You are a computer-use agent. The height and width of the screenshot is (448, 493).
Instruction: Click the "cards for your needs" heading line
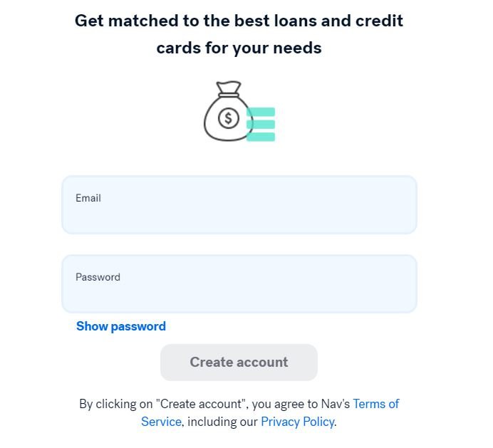tap(239, 48)
